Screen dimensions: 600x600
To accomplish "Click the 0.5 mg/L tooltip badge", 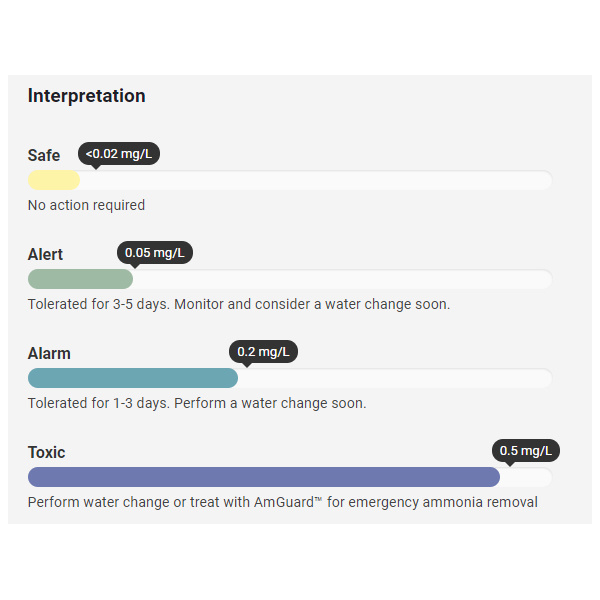I will [x=526, y=451].
